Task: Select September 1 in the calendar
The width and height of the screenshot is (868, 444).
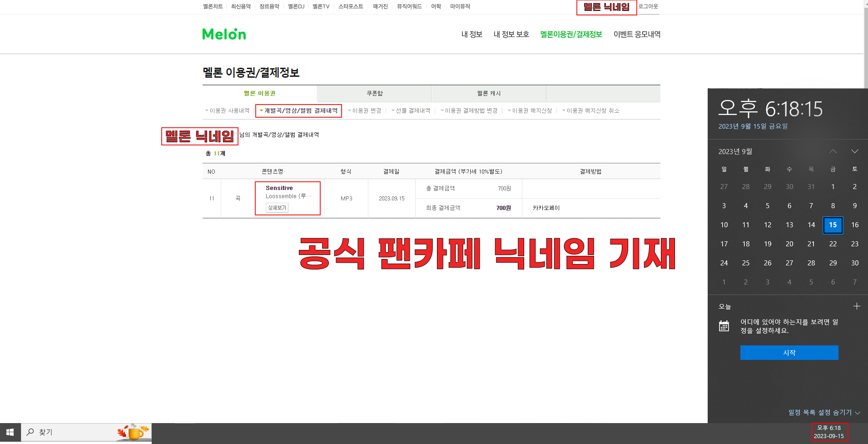Action: point(833,187)
